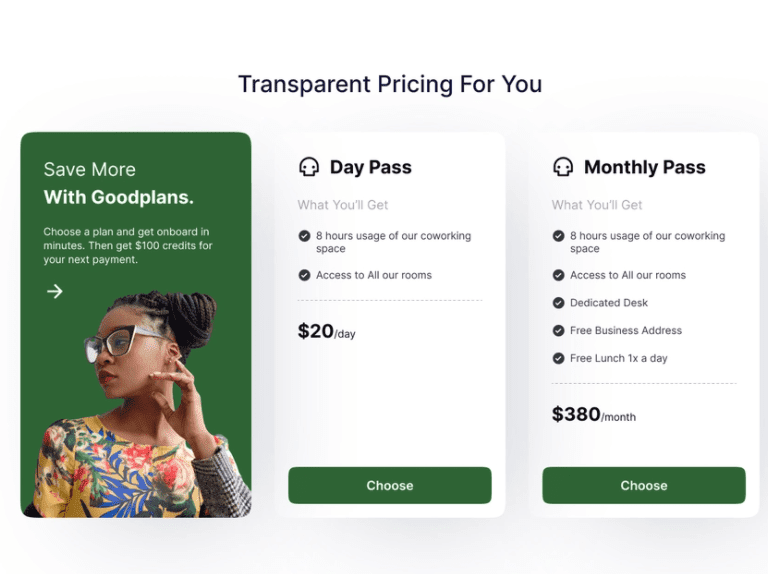Click the Transparent Pricing For You title

[x=390, y=84]
